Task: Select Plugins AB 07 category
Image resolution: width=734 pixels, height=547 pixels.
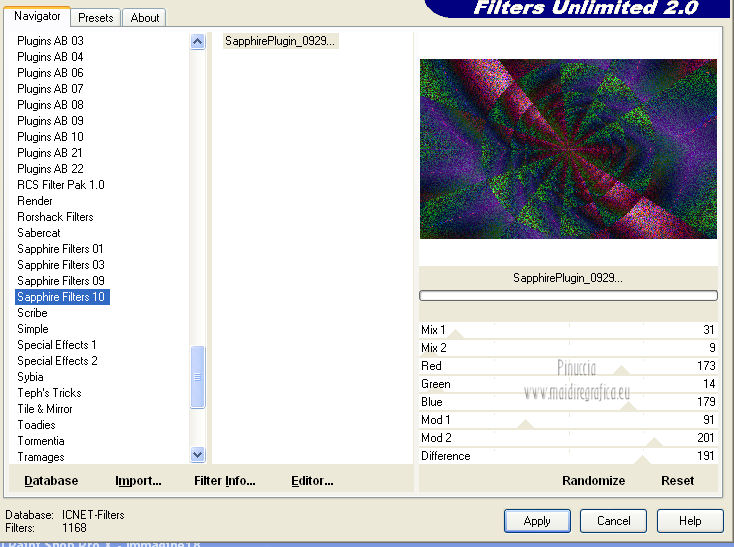Action: (x=51, y=88)
